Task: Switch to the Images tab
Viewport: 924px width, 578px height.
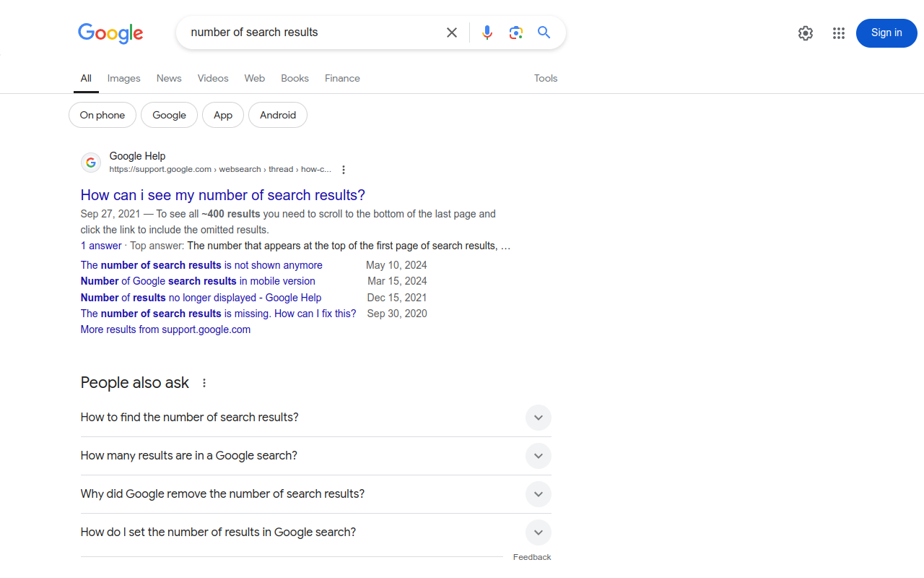Action: (x=124, y=78)
